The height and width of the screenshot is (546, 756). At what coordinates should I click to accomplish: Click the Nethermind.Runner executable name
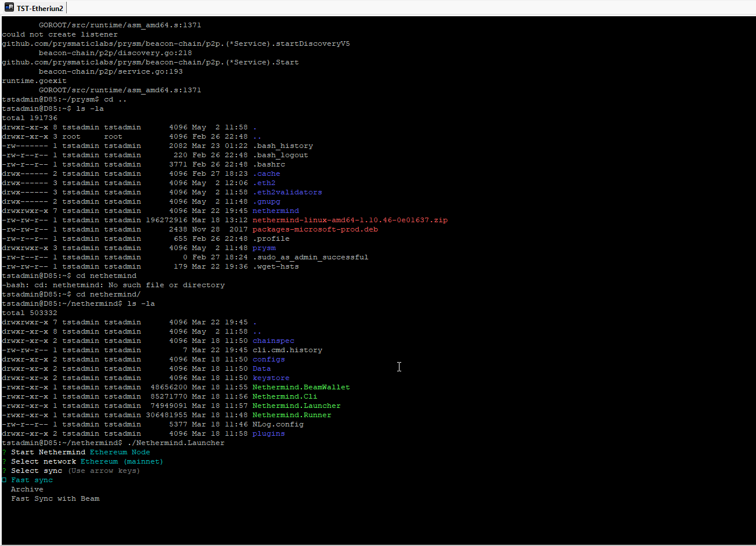[x=291, y=415]
